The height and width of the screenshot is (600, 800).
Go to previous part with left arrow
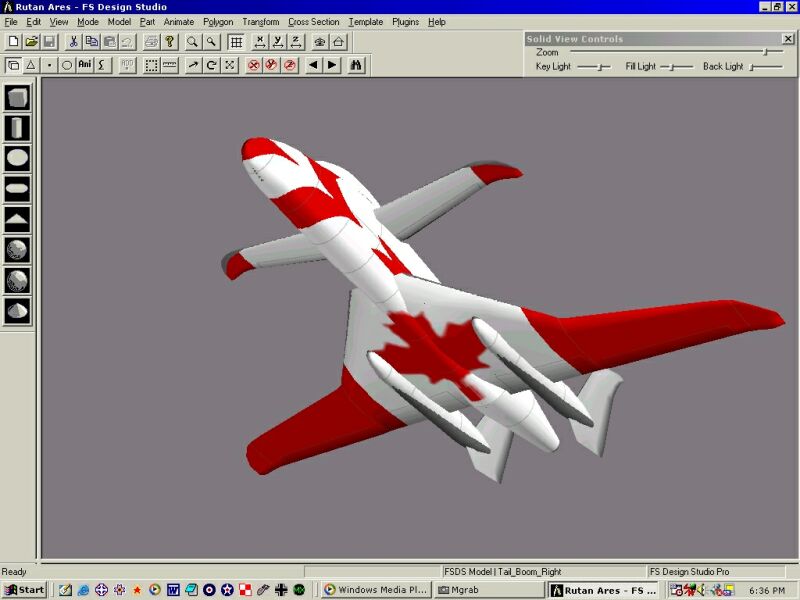[x=314, y=65]
